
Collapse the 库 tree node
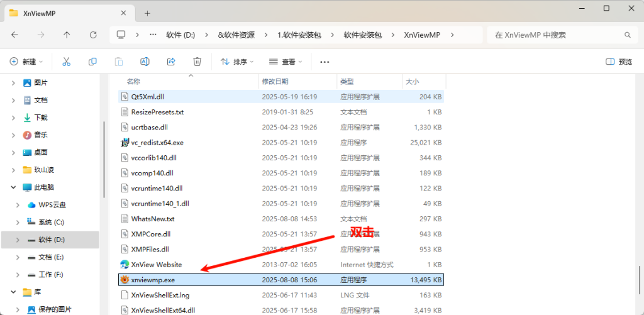tap(14, 292)
